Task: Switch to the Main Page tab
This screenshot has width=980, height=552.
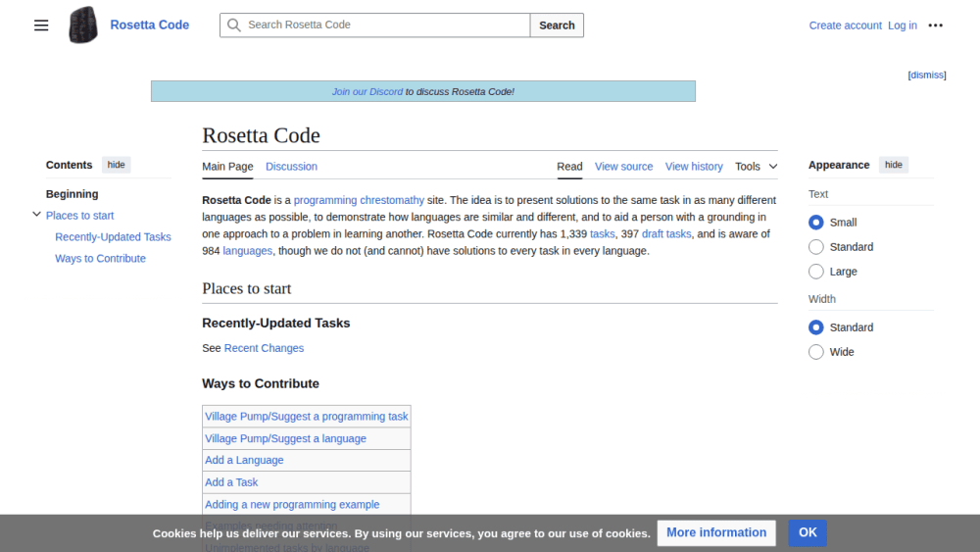Action: click(227, 167)
